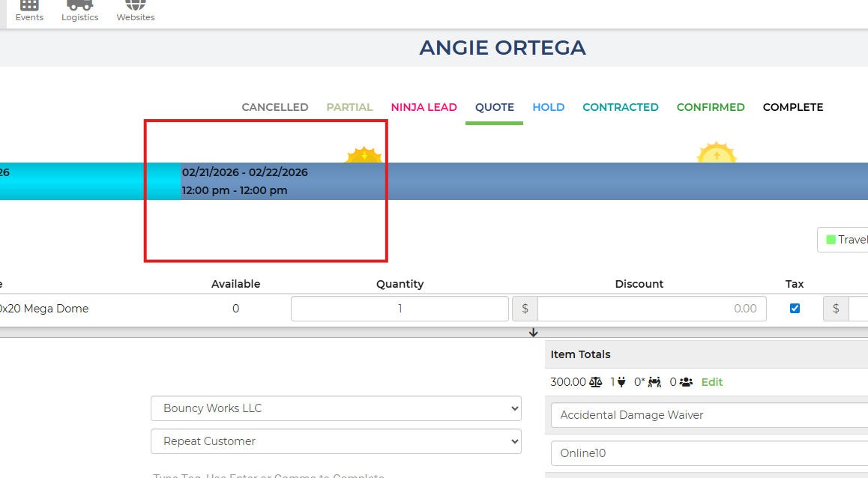Click the Quantity field for Mega Dome
Viewport: 868px width, 478px height.
point(400,309)
